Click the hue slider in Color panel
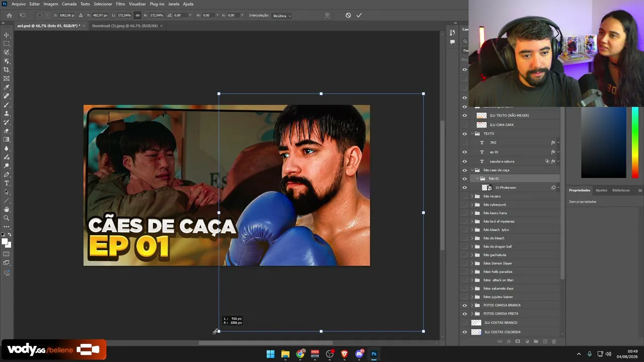 pyautogui.click(x=635, y=142)
